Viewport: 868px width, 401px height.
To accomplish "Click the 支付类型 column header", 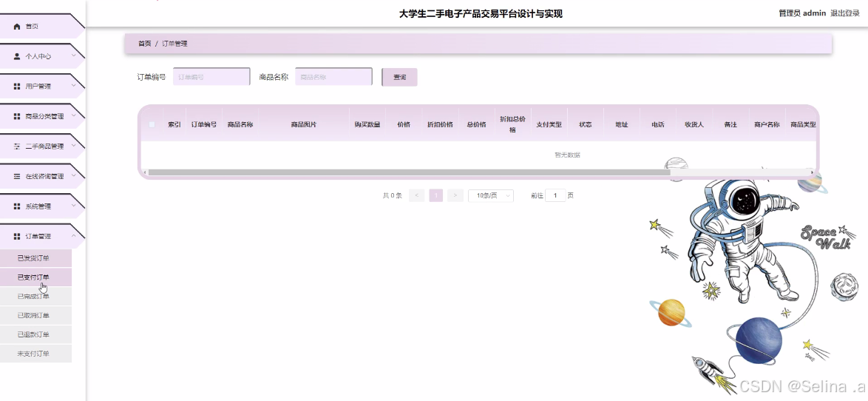I will 549,124.
